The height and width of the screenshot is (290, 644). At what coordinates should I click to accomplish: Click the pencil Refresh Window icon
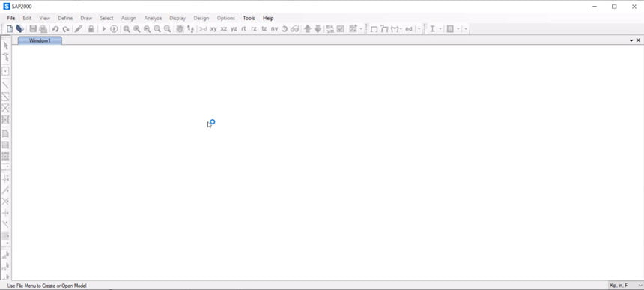[x=79, y=29]
